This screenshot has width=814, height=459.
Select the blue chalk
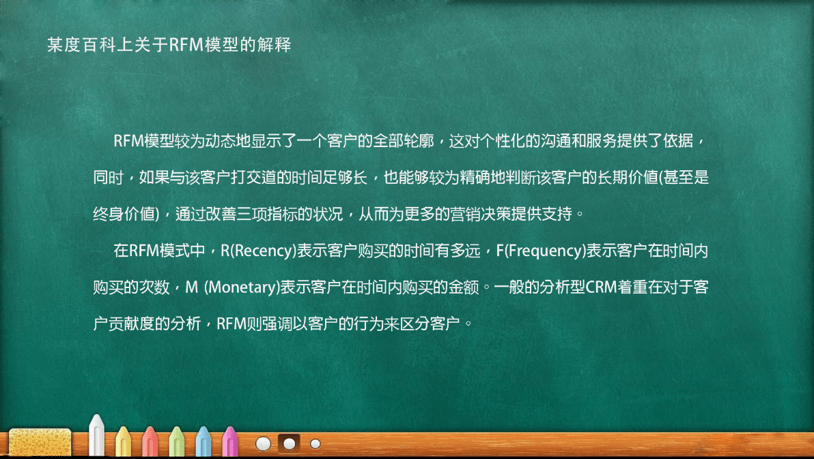[x=204, y=441]
